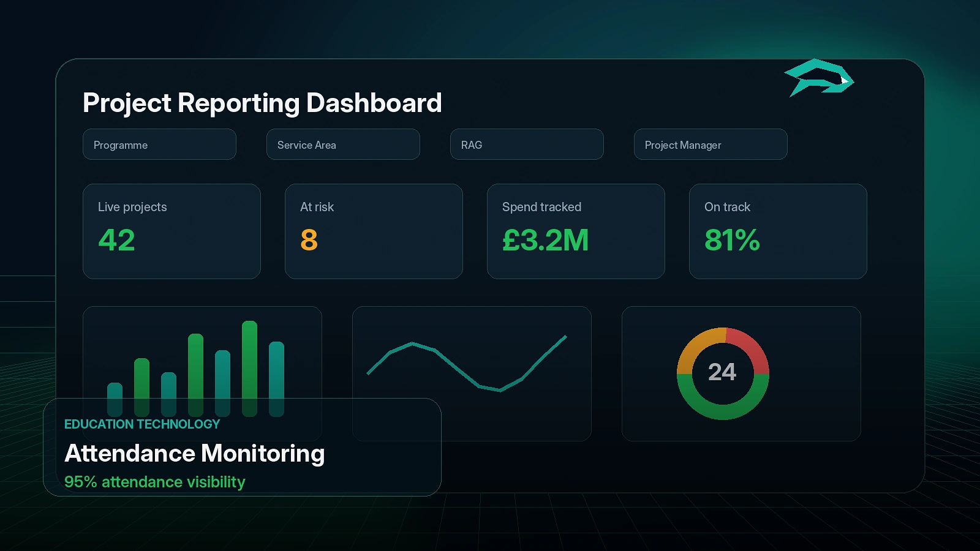Screen dimensions: 980x551
Task: Click the green segment of donut chart
Action: coord(723,411)
